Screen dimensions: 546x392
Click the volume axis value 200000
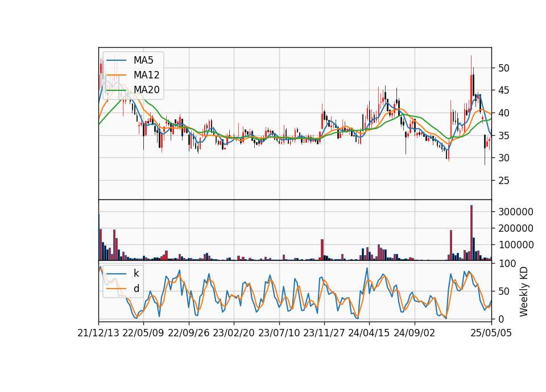pyautogui.click(x=516, y=228)
